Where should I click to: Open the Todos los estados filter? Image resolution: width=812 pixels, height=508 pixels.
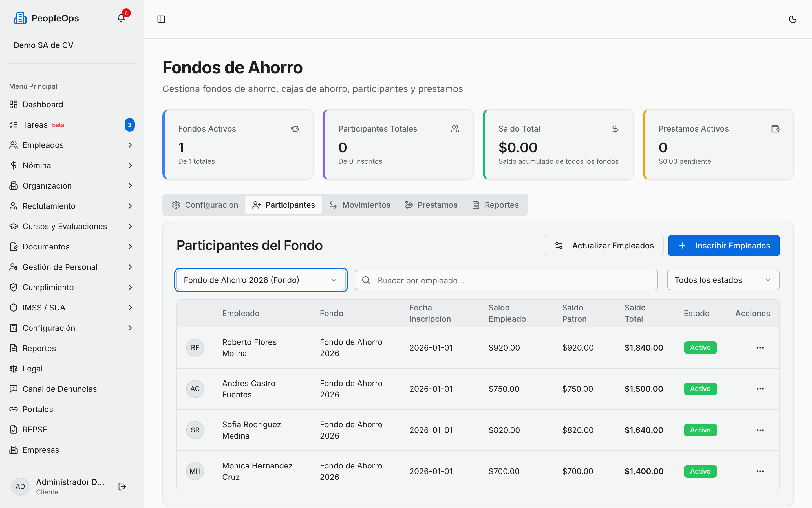pos(723,280)
